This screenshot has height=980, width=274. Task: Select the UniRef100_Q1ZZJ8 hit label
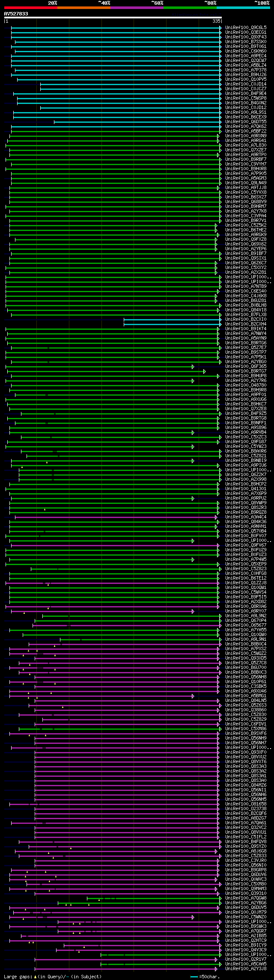[x=246, y=583]
